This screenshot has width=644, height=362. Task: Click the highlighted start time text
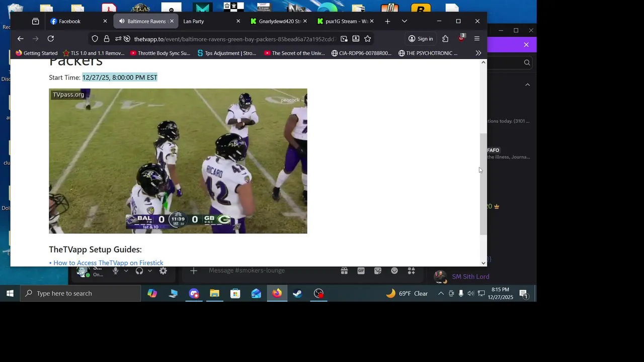[120, 77]
